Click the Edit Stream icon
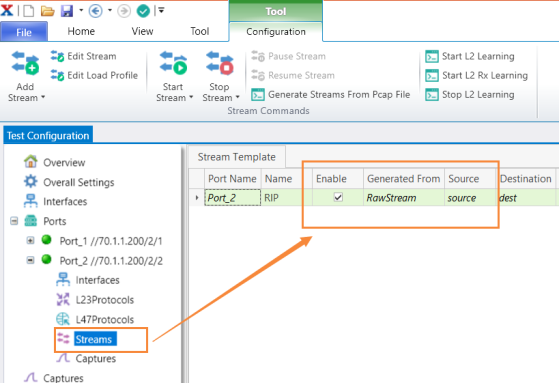 coord(57,56)
